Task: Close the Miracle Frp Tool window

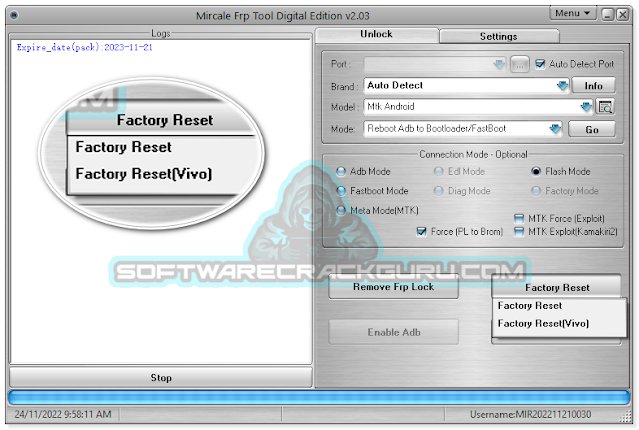Action: point(623,15)
